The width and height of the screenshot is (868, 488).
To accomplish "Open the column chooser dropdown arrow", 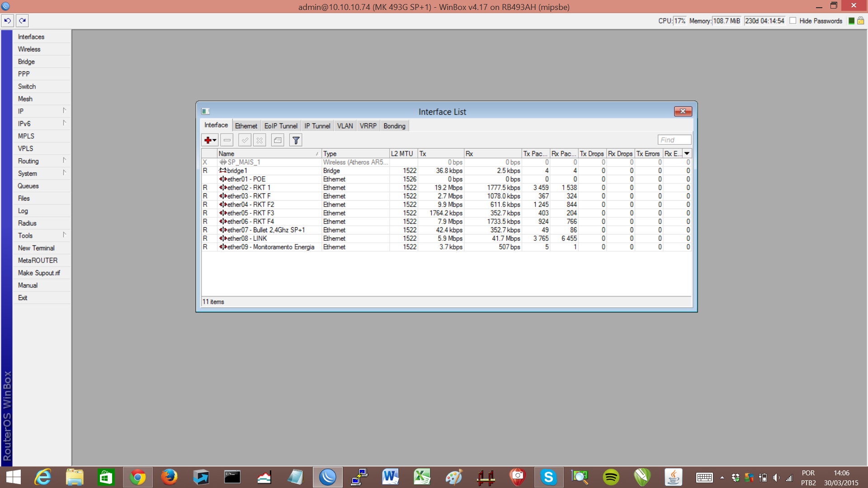I will 687,154.
